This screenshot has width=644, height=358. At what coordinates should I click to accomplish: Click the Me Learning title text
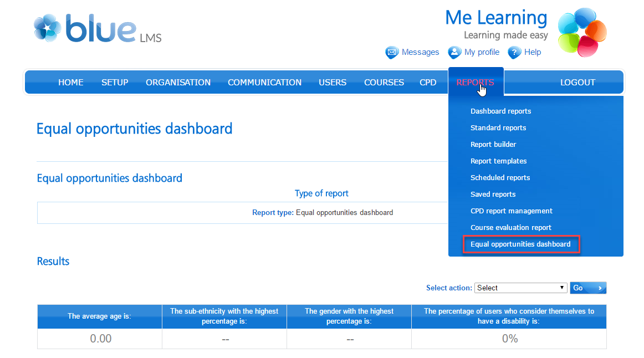click(496, 18)
